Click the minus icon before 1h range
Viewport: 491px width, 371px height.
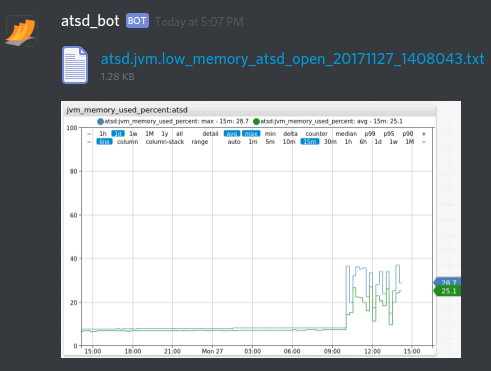coord(89,134)
